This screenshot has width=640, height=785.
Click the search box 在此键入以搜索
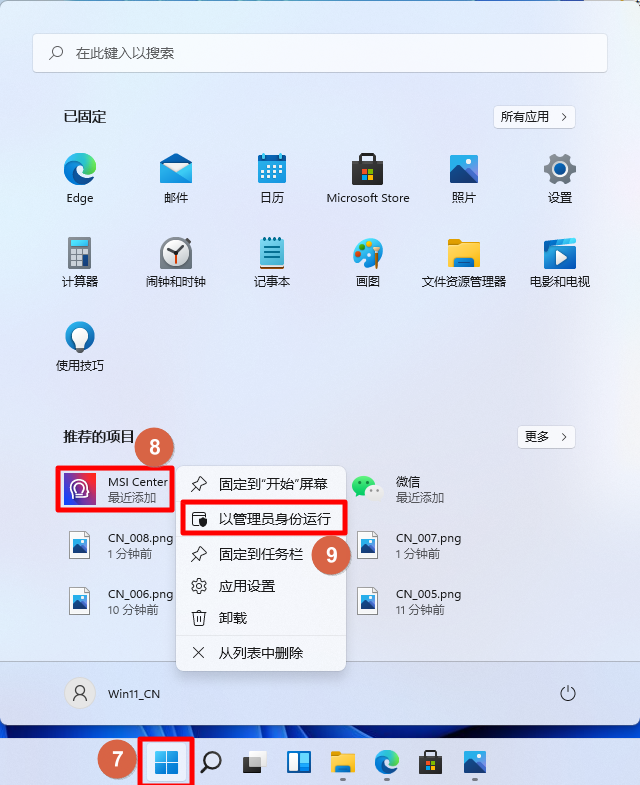tap(320, 53)
